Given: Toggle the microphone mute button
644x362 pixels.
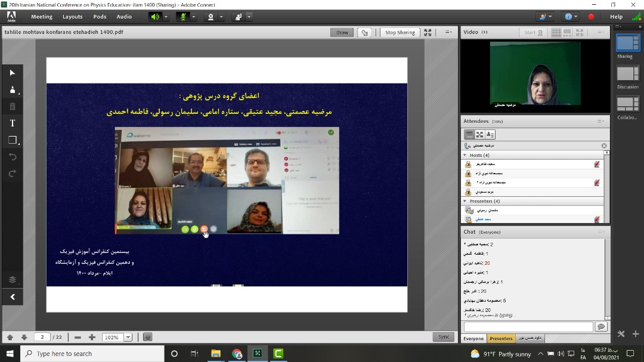Looking at the screenshot, I should coord(184,17).
